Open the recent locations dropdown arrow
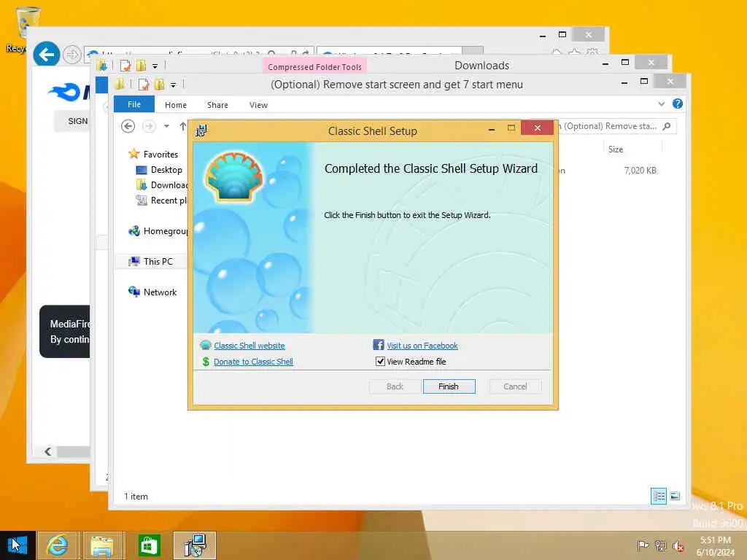This screenshot has height=560, width=747. 166,126
